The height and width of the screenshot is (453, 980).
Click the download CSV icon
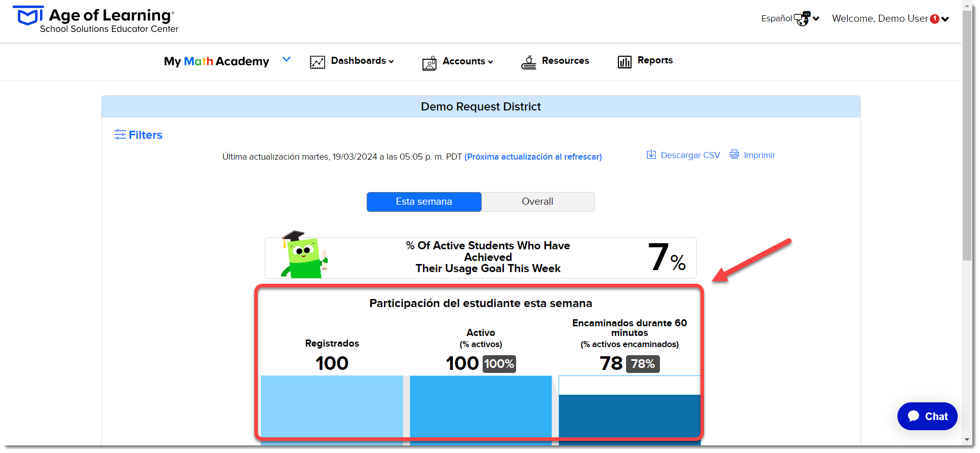tap(651, 155)
